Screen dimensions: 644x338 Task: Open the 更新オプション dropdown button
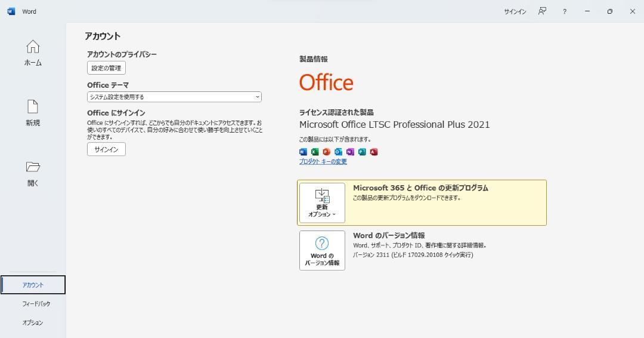322,203
